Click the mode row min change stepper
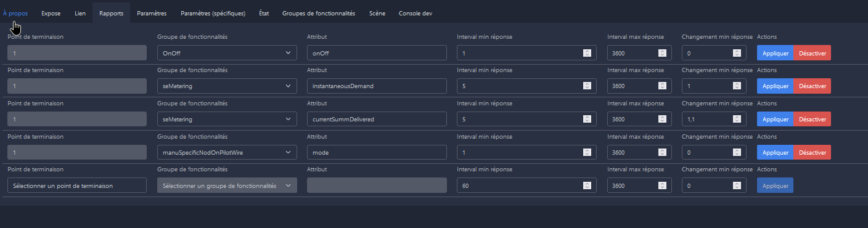Image resolution: width=868 pixels, height=228 pixels. [x=737, y=152]
